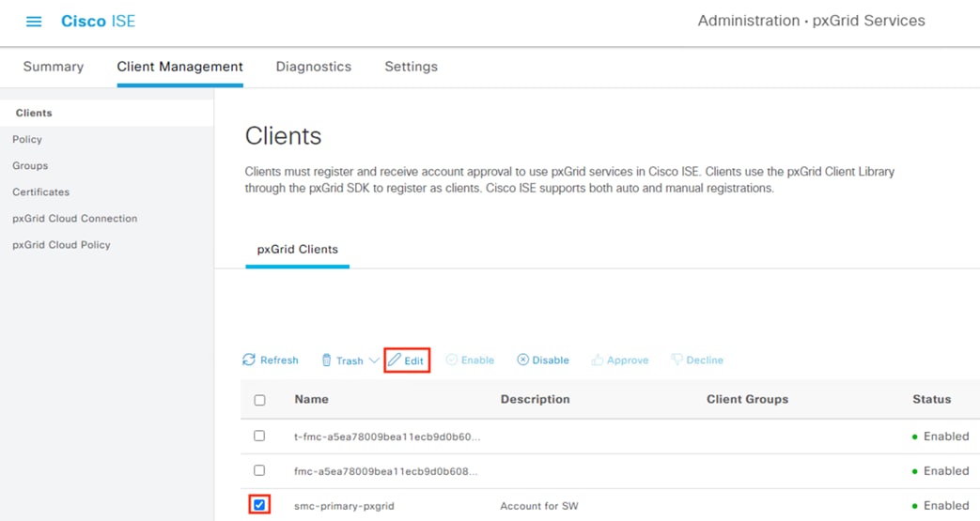The height and width of the screenshot is (521, 980).
Task: Click the Enable label
Action: tap(477, 360)
